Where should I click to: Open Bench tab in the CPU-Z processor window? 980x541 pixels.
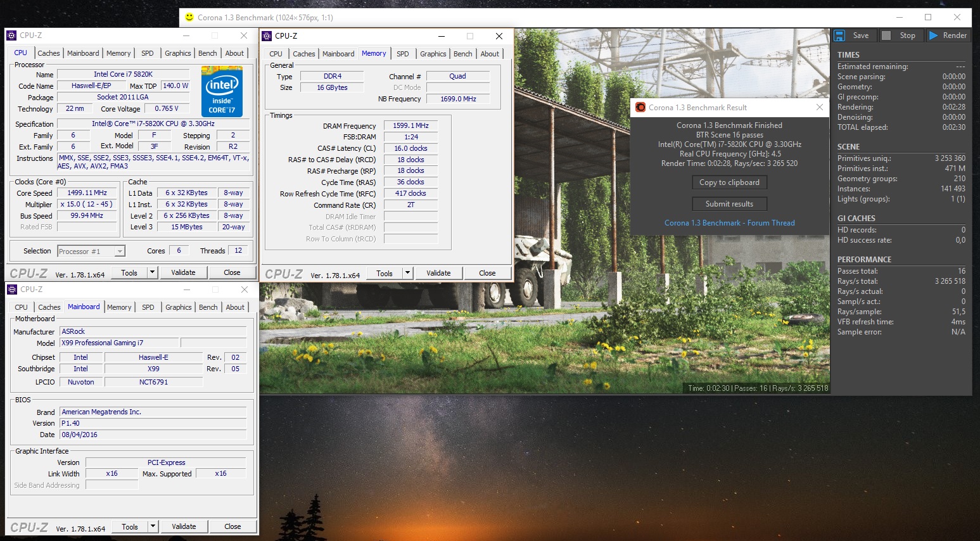207,53
